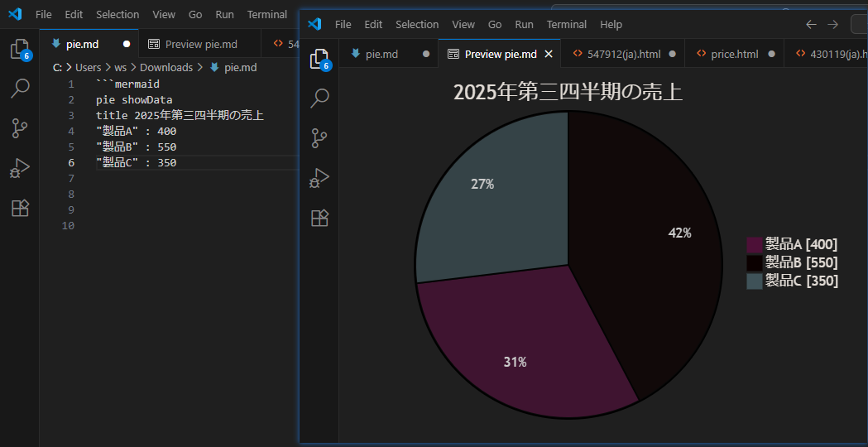Select pie.md tab in the back window
868x447 pixels.
coord(89,45)
